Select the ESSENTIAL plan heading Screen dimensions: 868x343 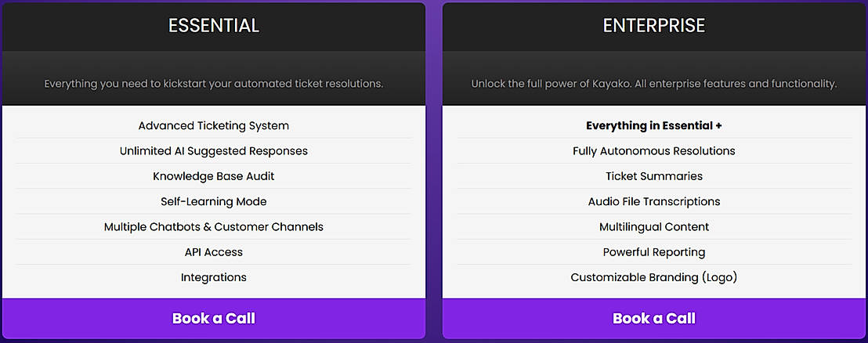[214, 26]
